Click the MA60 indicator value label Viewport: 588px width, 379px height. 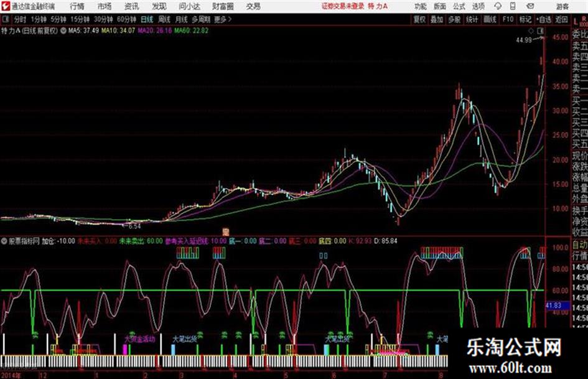click(191, 30)
